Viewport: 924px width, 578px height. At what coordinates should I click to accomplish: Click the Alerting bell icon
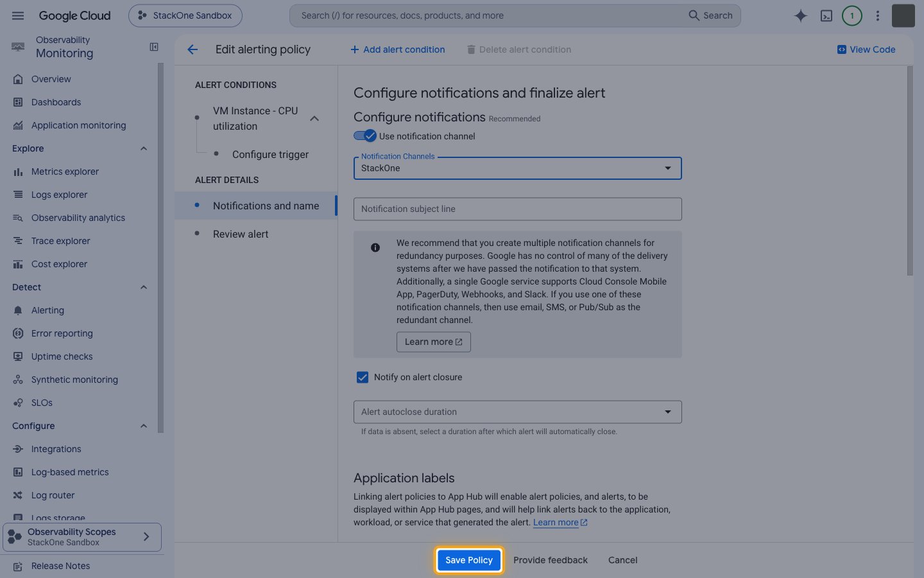pos(18,310)
